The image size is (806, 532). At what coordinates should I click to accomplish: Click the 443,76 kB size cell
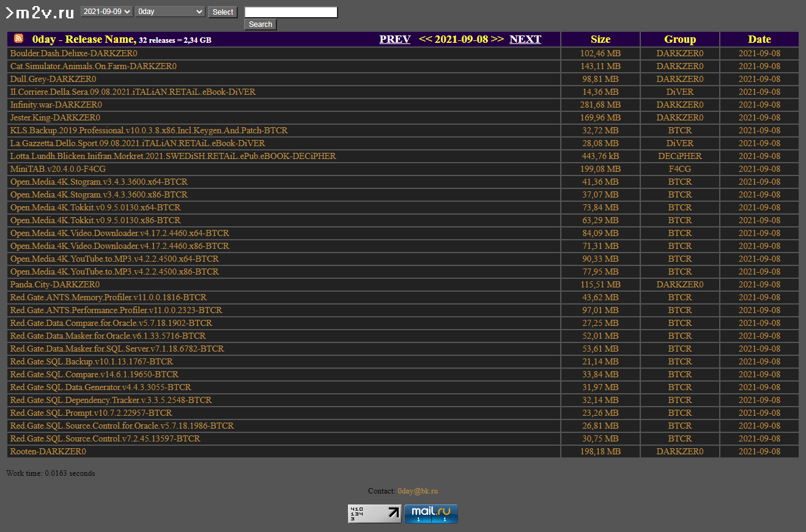pos(601,156)
